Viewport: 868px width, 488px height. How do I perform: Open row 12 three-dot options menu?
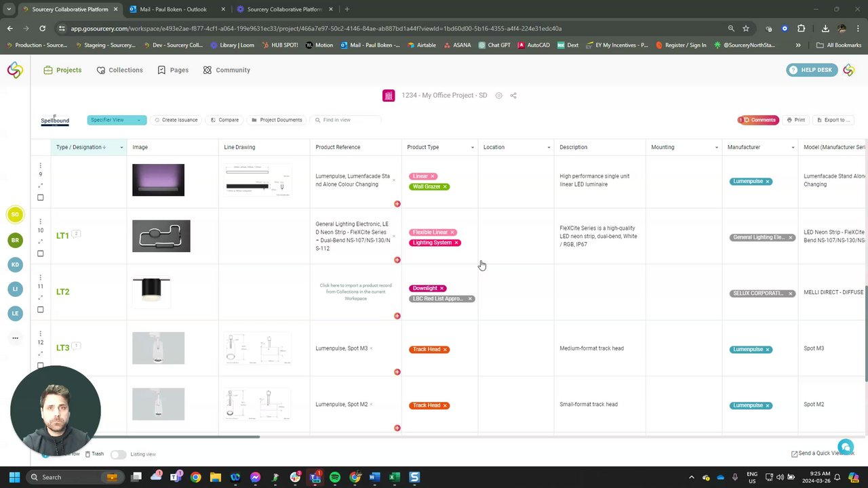[x=40, y=333]
